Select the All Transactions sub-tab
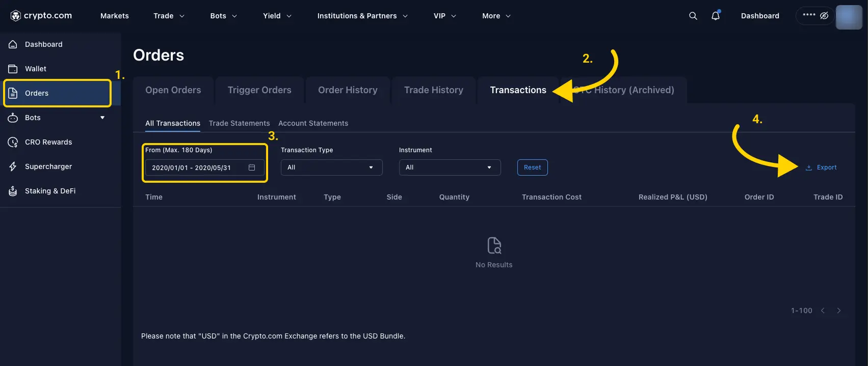The image size is (868, 366). 173,123
